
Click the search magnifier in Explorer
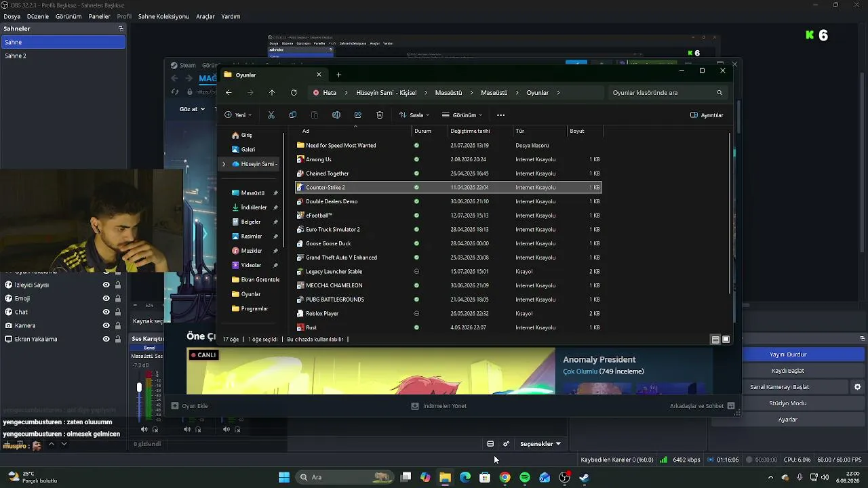719,93
